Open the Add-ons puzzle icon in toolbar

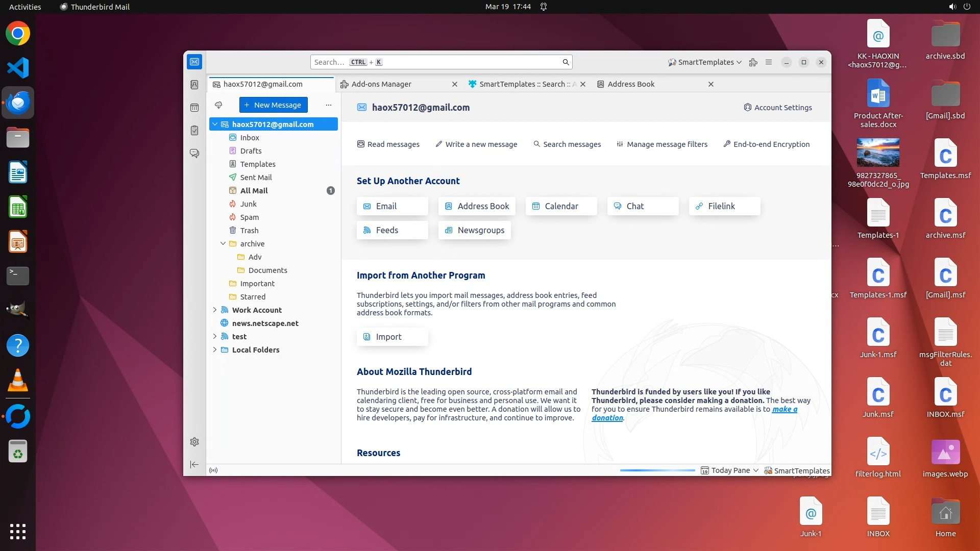(753, 62)
